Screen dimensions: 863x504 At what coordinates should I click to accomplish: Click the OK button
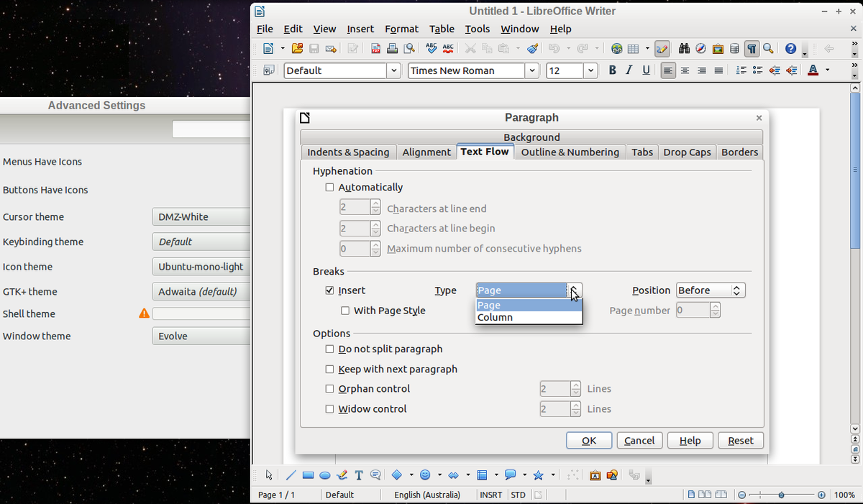[589, 441]
